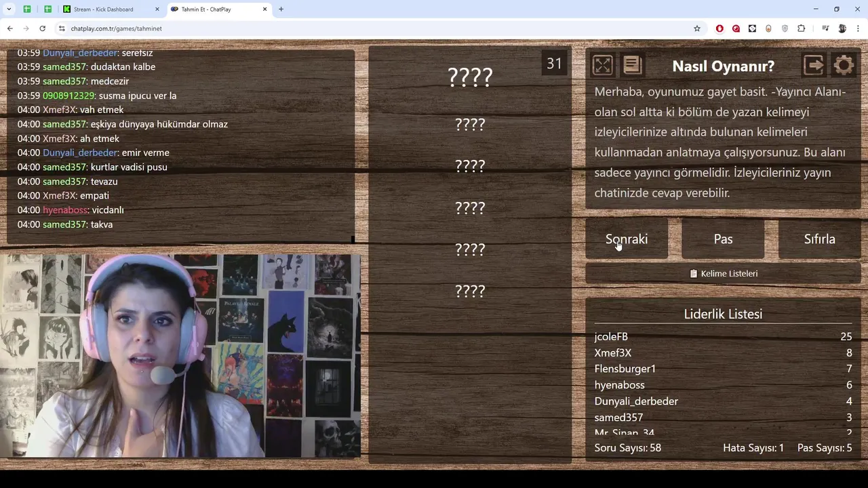Viewport: 868px width, 488px height.
Task: Reload the ChatPlay page
Action: [x=42, y=28]
